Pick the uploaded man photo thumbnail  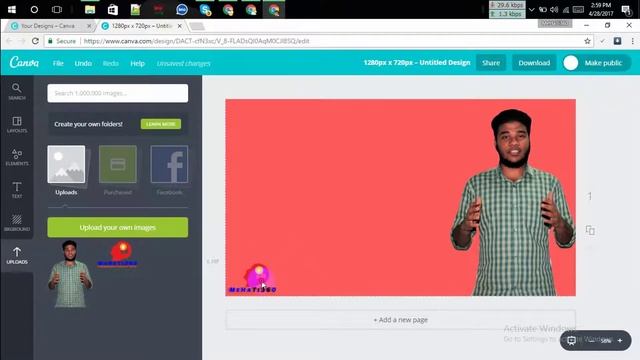70,274
